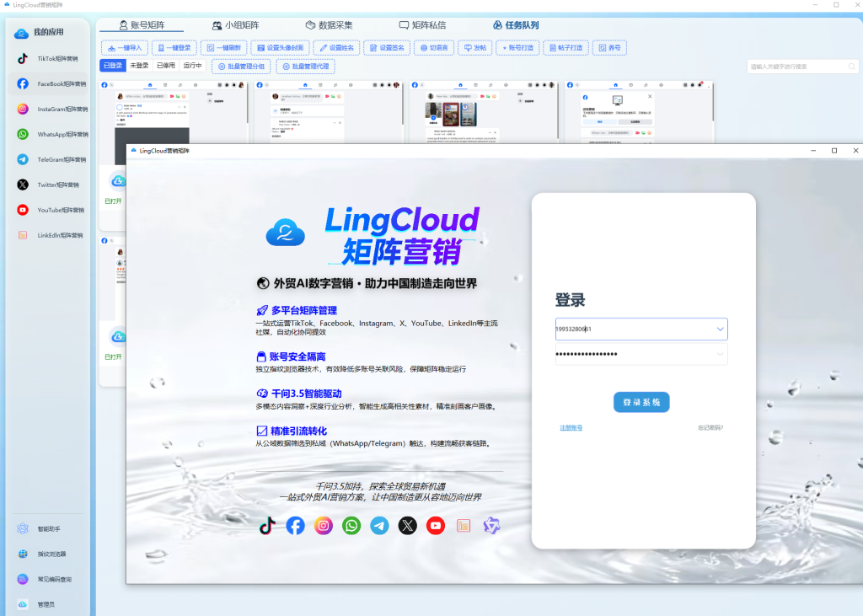This screenshot has width=863, height=616.
Task: Open InstaGram矩阵营销 in the sidebar
Action: pyautogui.click(x=48, y=109)
